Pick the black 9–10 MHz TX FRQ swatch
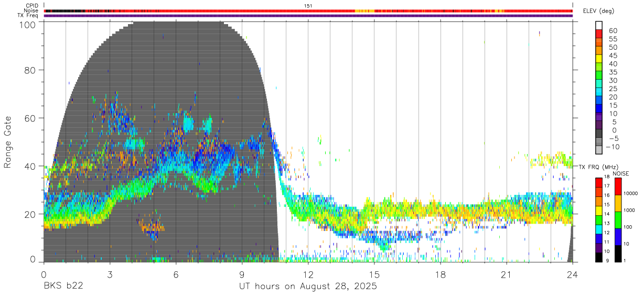644x297 pixels. [599, 257]
